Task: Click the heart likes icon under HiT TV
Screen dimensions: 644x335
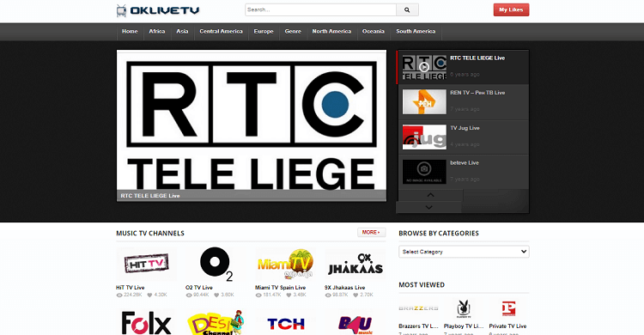Action: [150, 295]
